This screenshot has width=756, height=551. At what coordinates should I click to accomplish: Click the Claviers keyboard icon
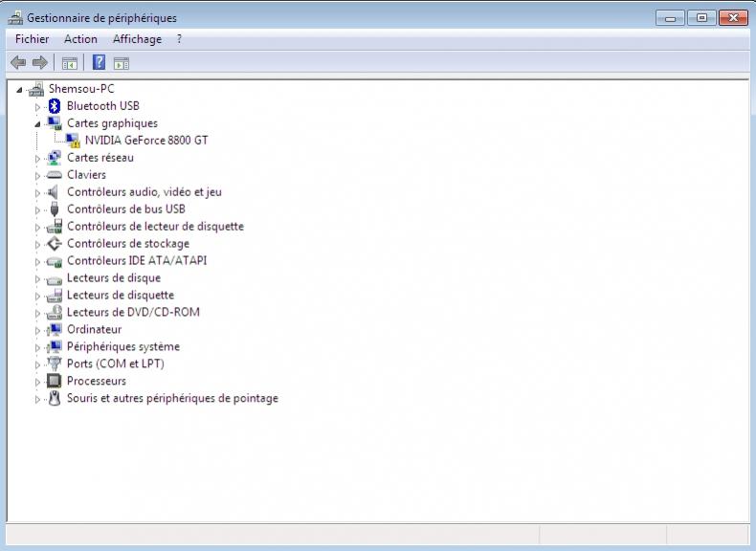coord(55,175)
